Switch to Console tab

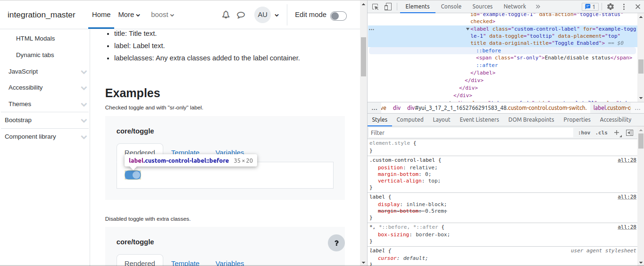coord(451,7)
